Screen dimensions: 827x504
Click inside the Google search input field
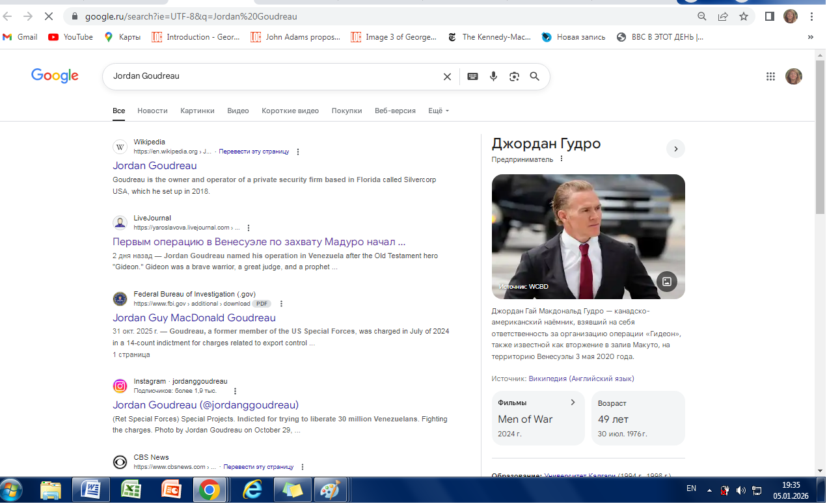pos(273,77)
